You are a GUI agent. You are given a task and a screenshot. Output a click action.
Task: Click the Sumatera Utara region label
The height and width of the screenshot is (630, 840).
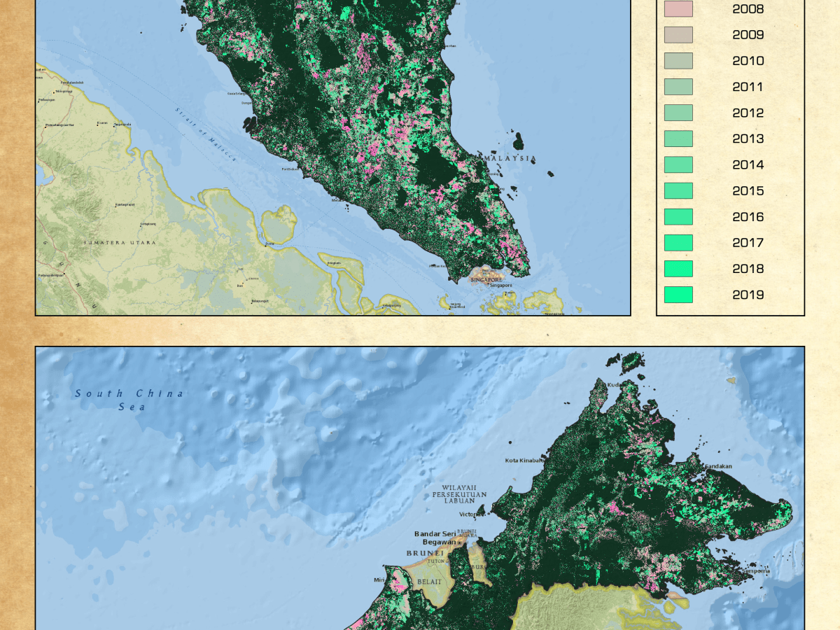click(120, 242)
